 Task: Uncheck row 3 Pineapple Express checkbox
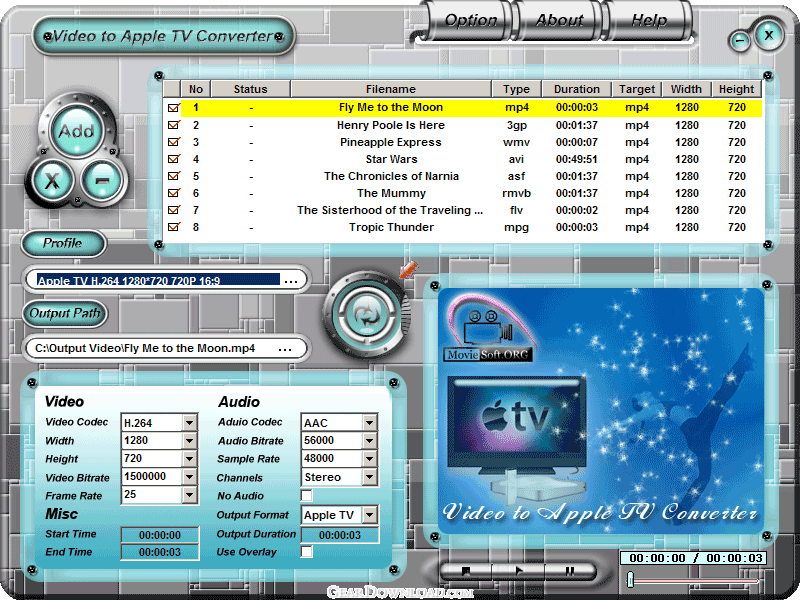[x=173, y=142]
